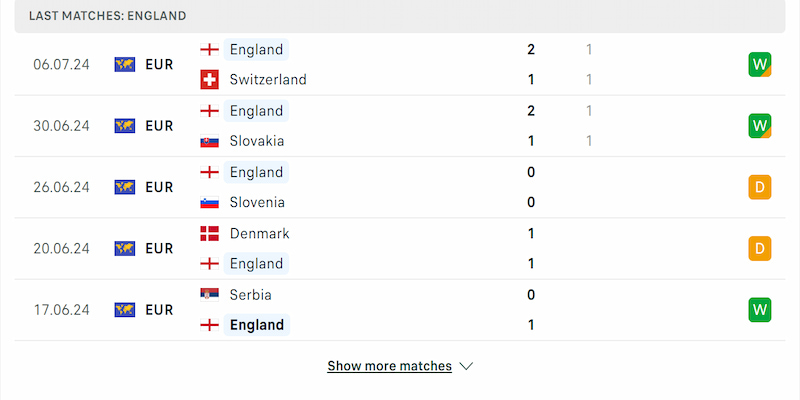Click England flag in the Slovakia match
The width and height of the screenshot is (800, 400).
point(210,110)
